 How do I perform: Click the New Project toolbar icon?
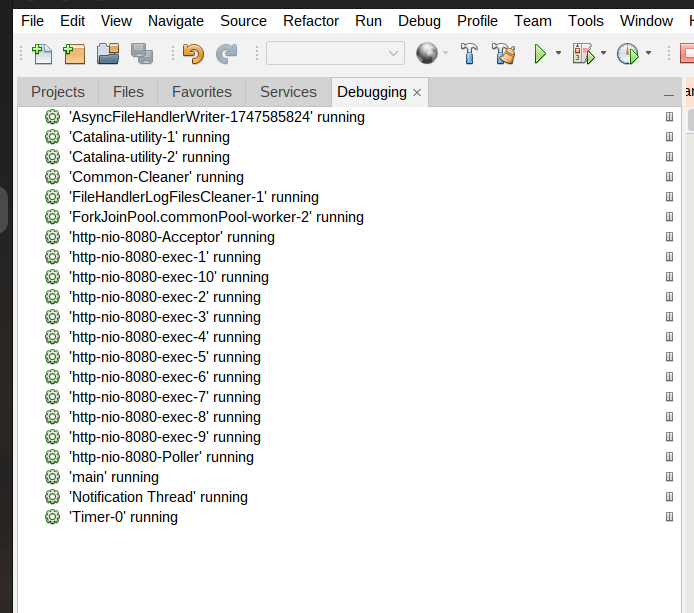(74, 54)
